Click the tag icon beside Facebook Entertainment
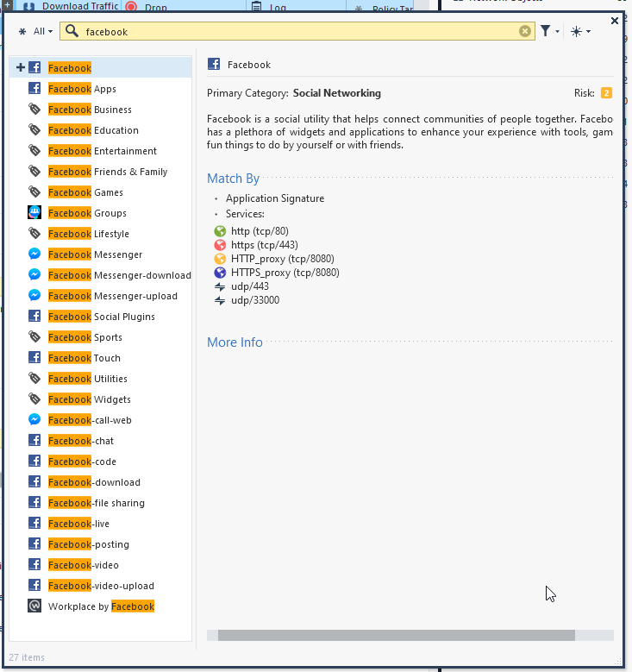 tap(34, 150)
